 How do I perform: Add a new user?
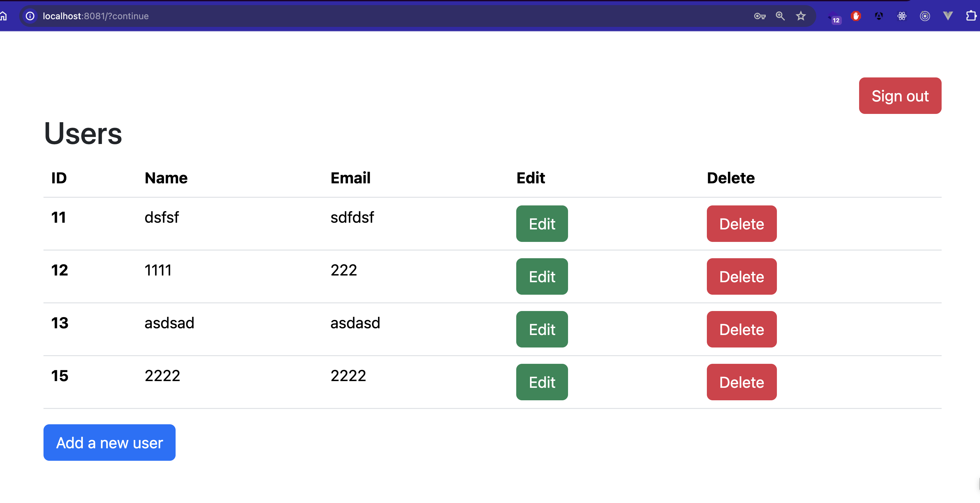pos(109,443)
